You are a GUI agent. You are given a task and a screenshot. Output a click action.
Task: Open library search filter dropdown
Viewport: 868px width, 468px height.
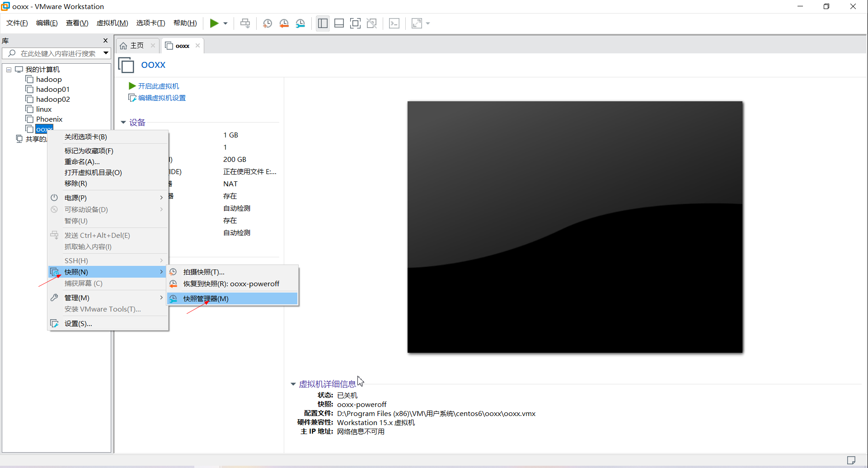point(106,53)
